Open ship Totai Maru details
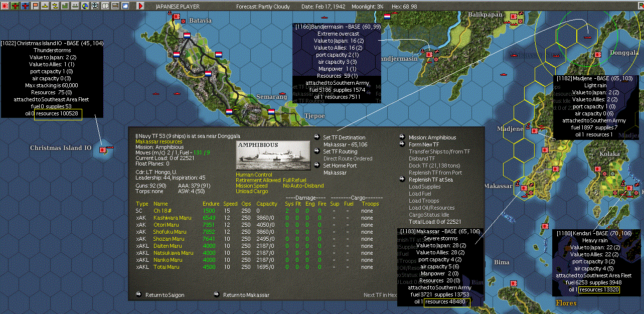 pyautogui.click(x=167, y=267)
